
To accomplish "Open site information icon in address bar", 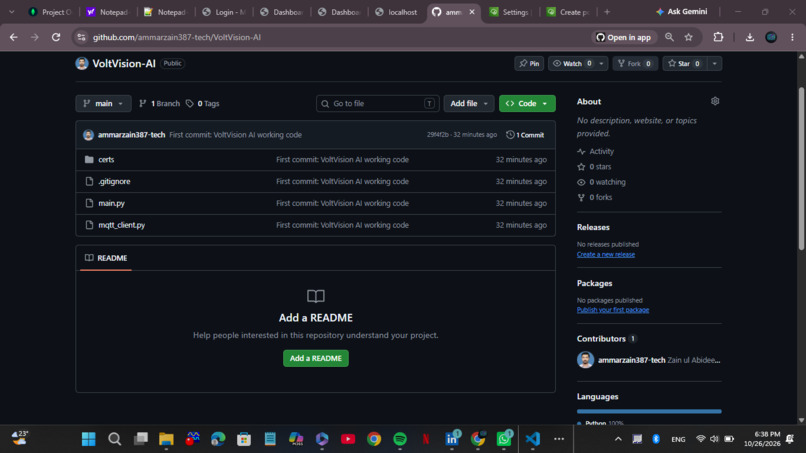I will click(81, 37).
